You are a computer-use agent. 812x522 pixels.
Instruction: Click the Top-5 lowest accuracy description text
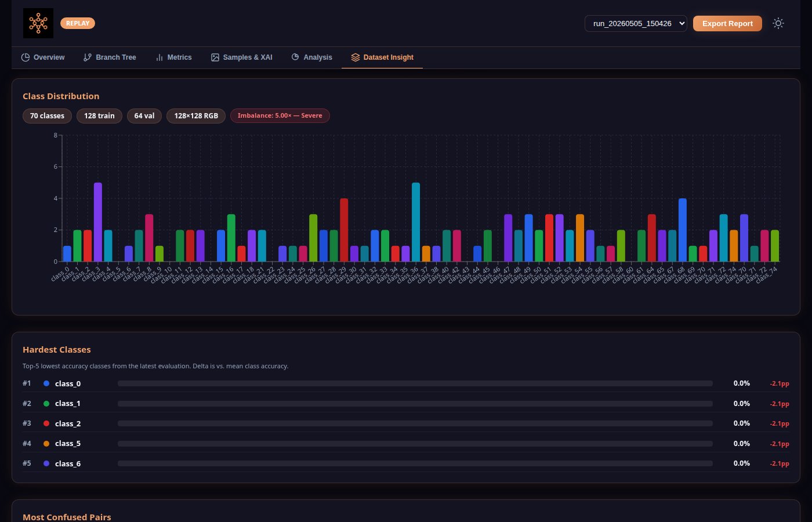coord(155,366)
